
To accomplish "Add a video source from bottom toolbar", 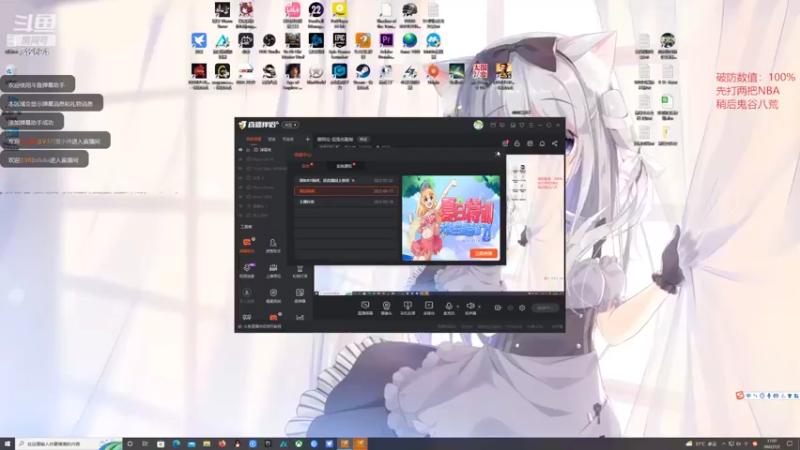I will click(429, 307).
